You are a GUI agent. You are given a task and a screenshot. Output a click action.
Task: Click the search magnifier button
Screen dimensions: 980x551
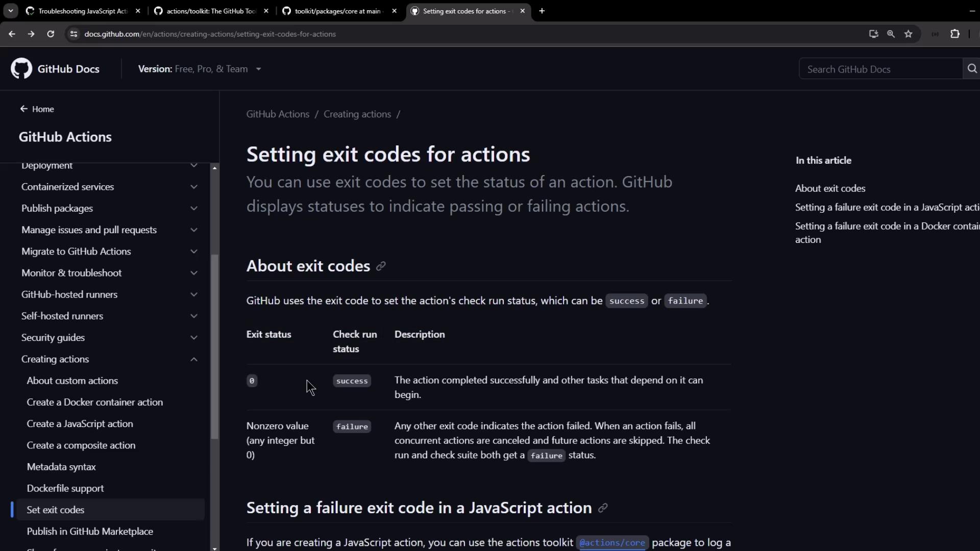pos(972,69)
